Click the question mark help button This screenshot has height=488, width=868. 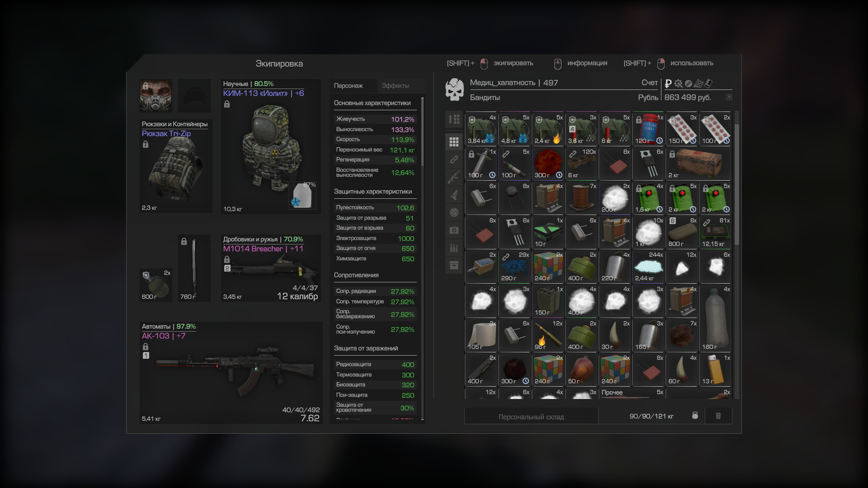[x=729, y=97]
